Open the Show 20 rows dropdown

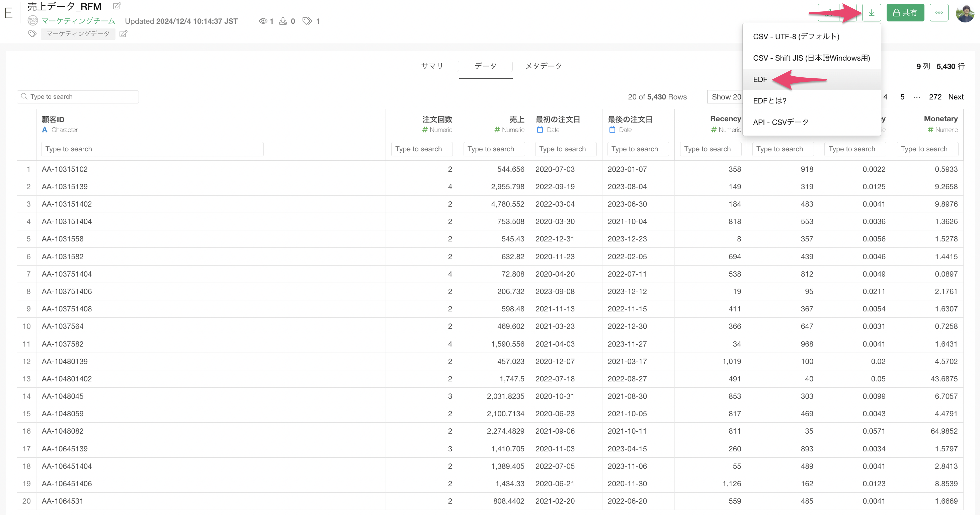pyautogui.click(x=725, y=97)
